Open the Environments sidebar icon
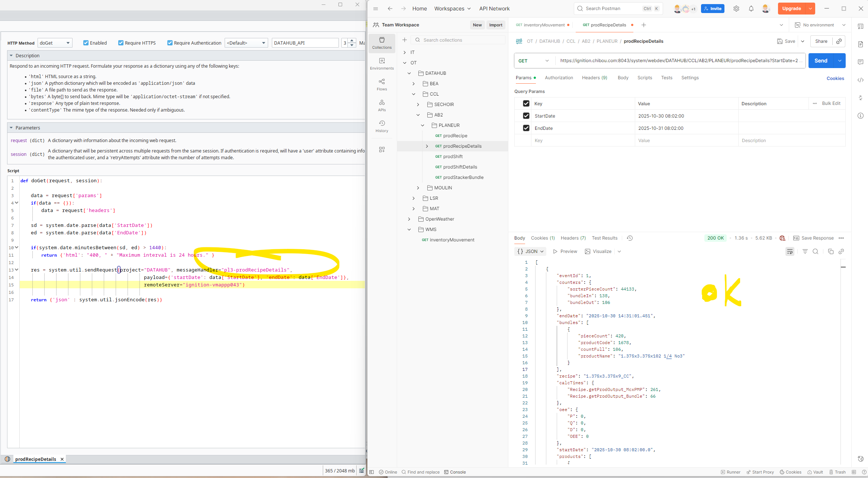This screenshot has width=868, height=478. (x=382, y=64)
